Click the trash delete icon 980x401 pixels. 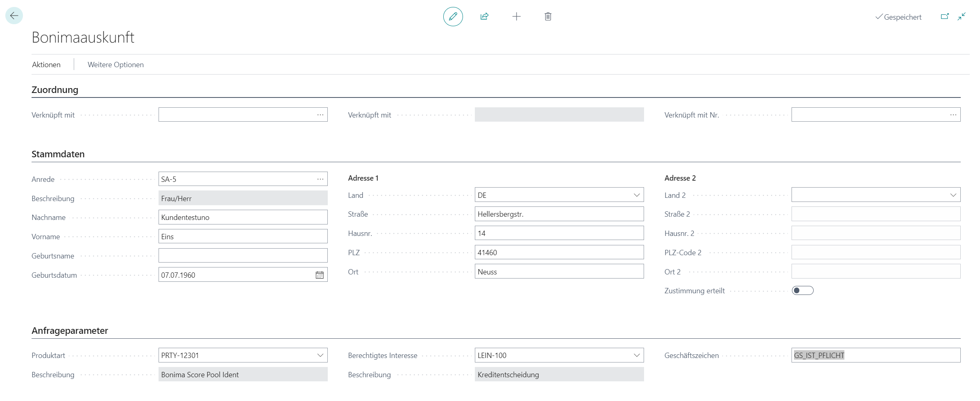tap(548, 16)
